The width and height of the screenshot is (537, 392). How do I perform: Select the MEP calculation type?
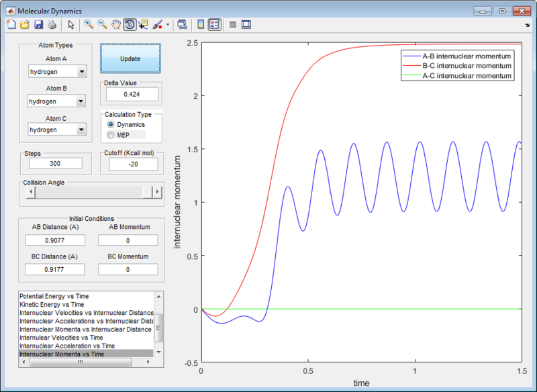[x=119, y=135]
